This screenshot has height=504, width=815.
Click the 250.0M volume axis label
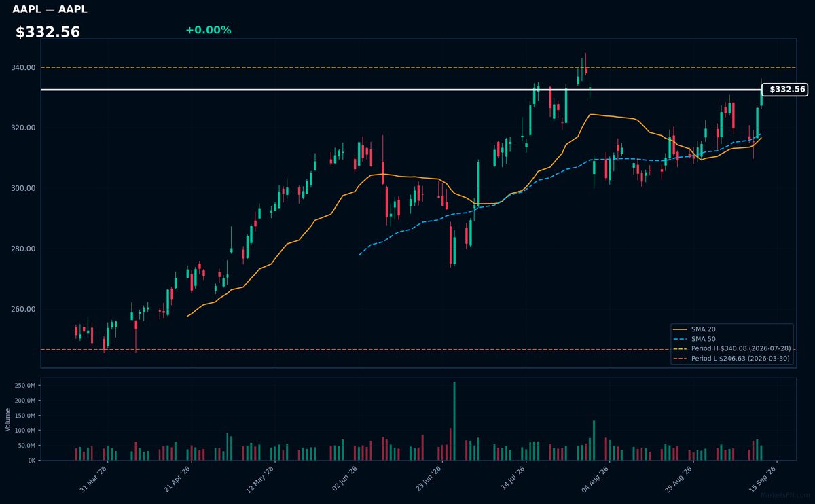tap(24, 386)
